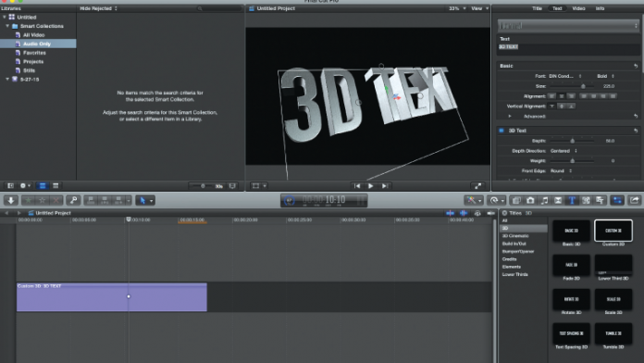Open the Video inspector tab
The width and height of the screenshot is (644, 363).
pyautogui.click(x=578, y=8)
